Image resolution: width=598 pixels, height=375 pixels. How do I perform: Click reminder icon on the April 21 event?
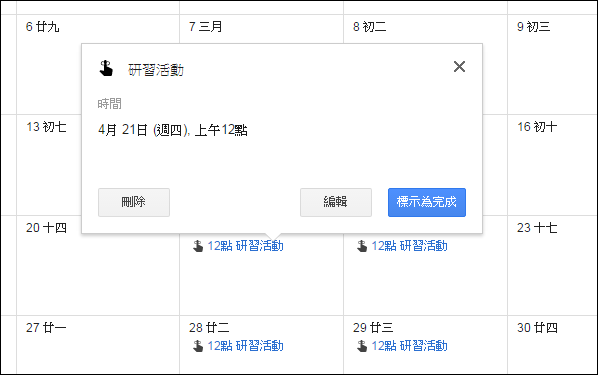click(x=198, y=246)
